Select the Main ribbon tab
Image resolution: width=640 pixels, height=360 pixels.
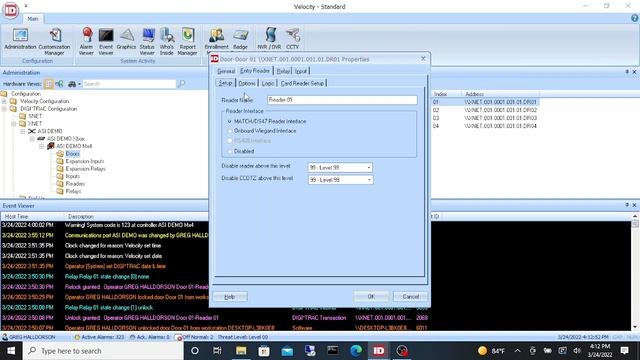click(x=33, y=19)
